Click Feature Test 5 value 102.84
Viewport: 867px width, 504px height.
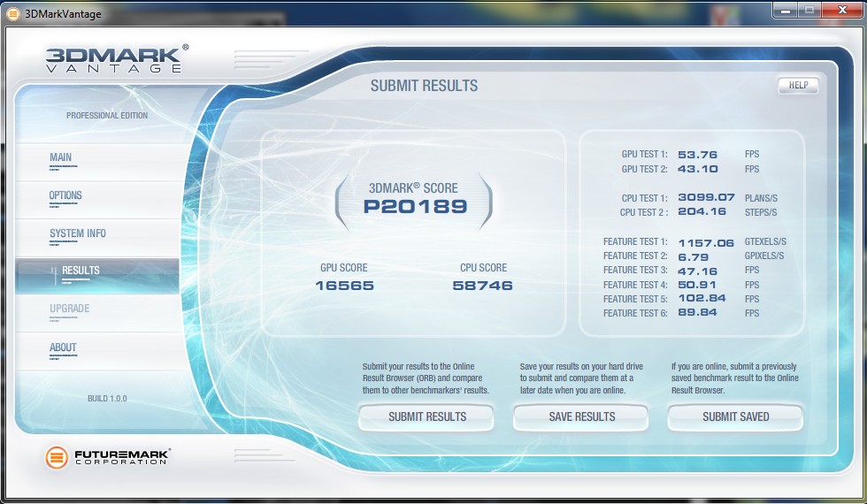tap(702, 299)
